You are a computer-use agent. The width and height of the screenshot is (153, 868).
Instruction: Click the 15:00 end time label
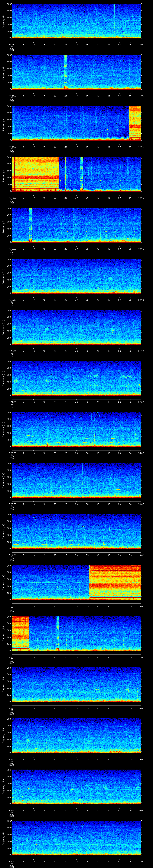(141, 44)
